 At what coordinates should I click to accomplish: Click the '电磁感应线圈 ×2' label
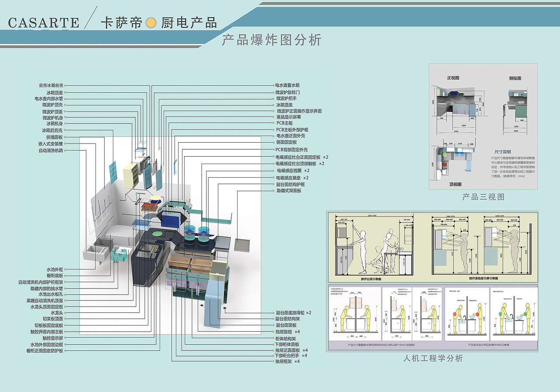(x=293, y=171)
